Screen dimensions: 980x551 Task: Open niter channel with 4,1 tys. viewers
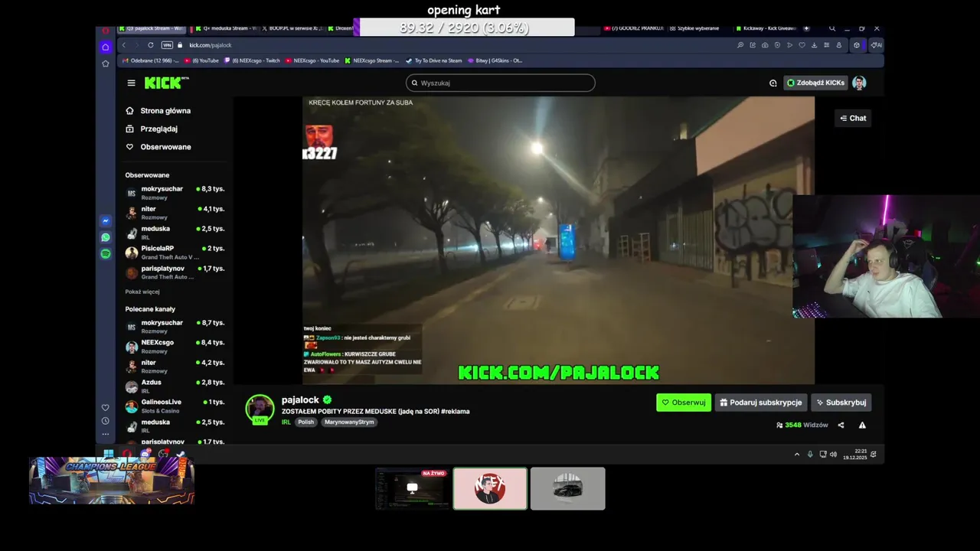pyautogui.click(x=175, y=212)
